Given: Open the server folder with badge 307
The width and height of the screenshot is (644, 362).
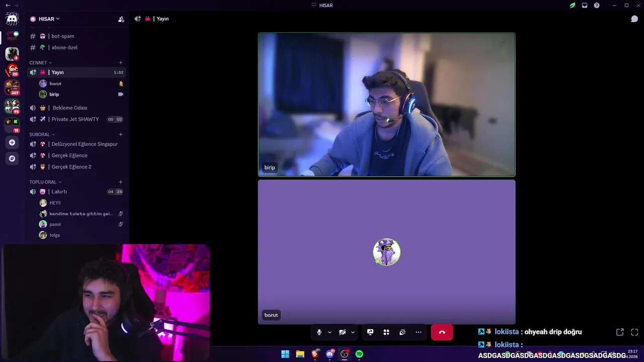Looking at the screenshot, I should (12, 87).
